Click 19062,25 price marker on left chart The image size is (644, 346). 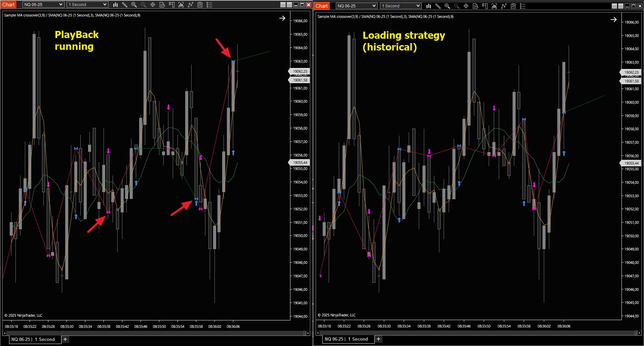point(299,71)
